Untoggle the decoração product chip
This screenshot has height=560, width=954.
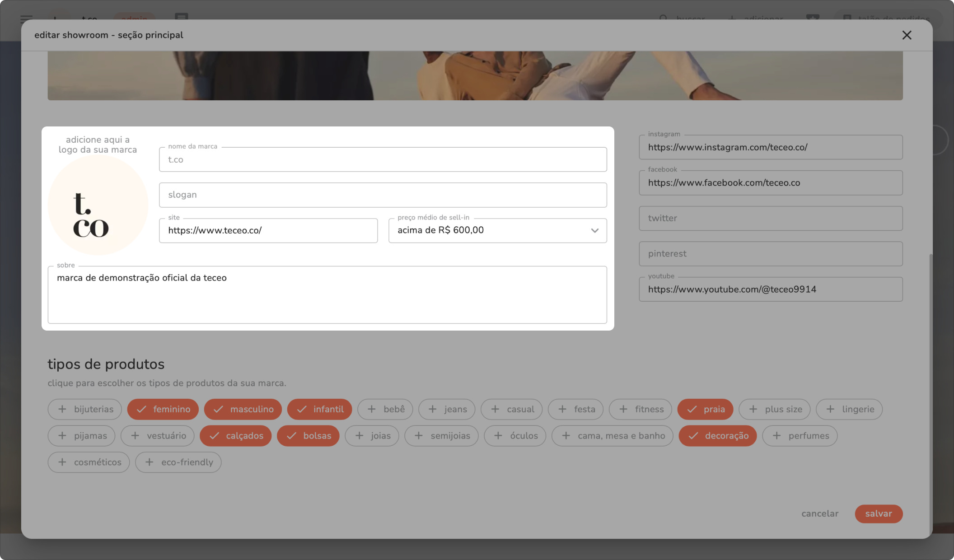[x=718, y=436]
